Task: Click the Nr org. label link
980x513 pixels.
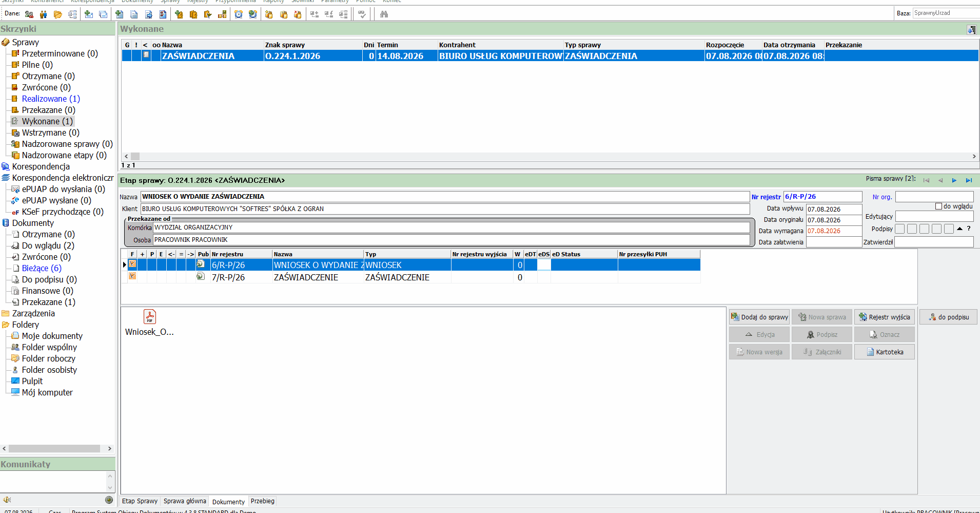Action: click(882, 197)
